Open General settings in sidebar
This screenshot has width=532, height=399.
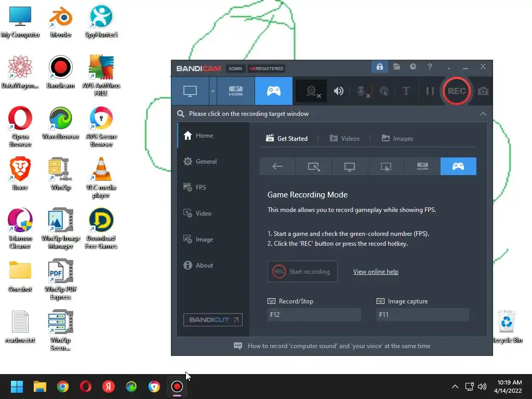click(214, 162)
